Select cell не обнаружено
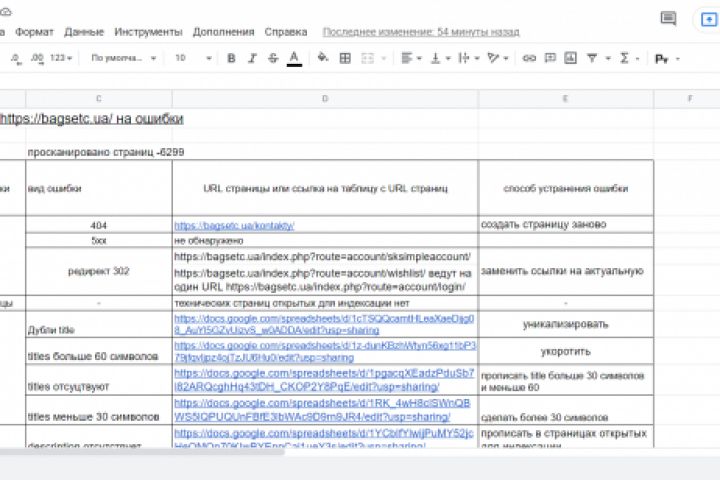Viewport: 720px width, 480px height. coord(325,241)
